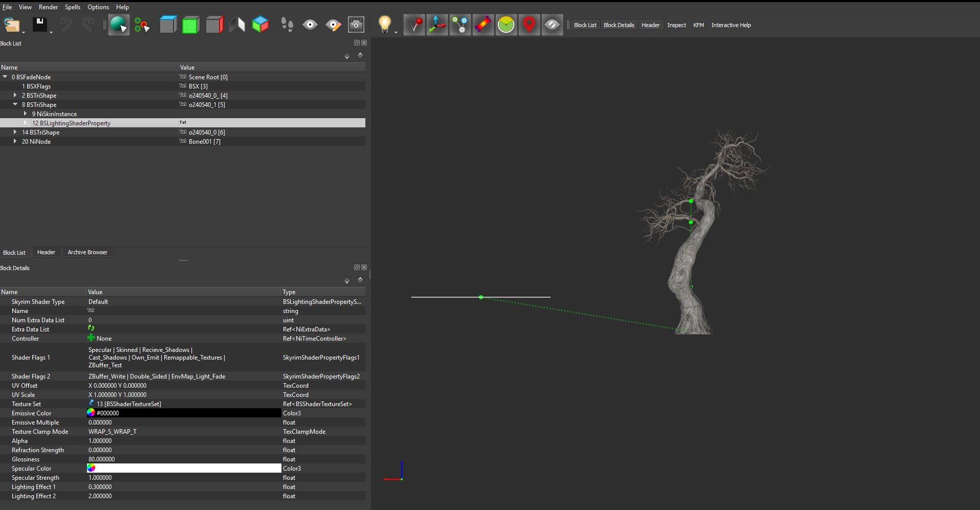Viewport: 980px width, 510px height.
Task: Close the Block List panel
Action: 364,43
